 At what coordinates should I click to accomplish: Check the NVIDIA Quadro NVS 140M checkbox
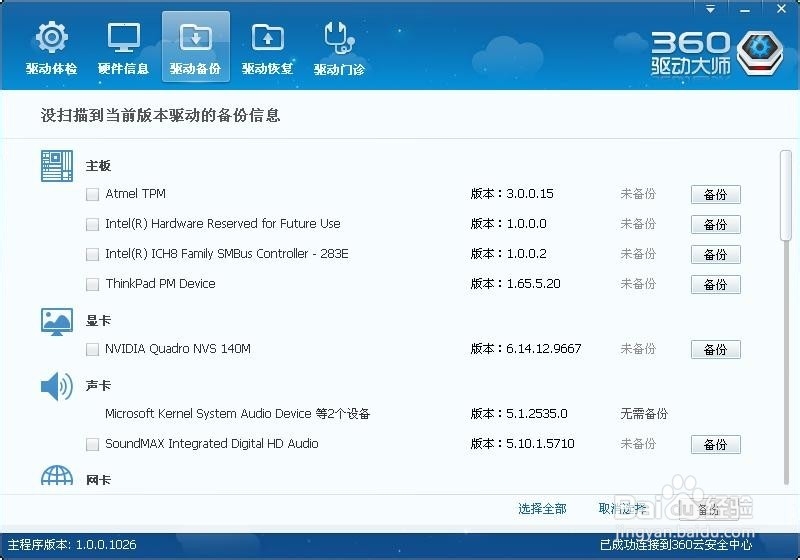(x=92, y=349)
